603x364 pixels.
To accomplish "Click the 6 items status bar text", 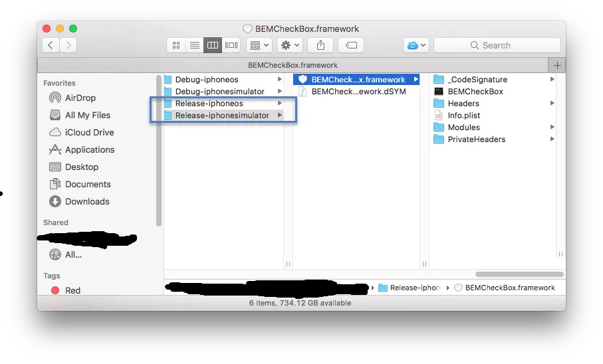I will tap(300, 303).
